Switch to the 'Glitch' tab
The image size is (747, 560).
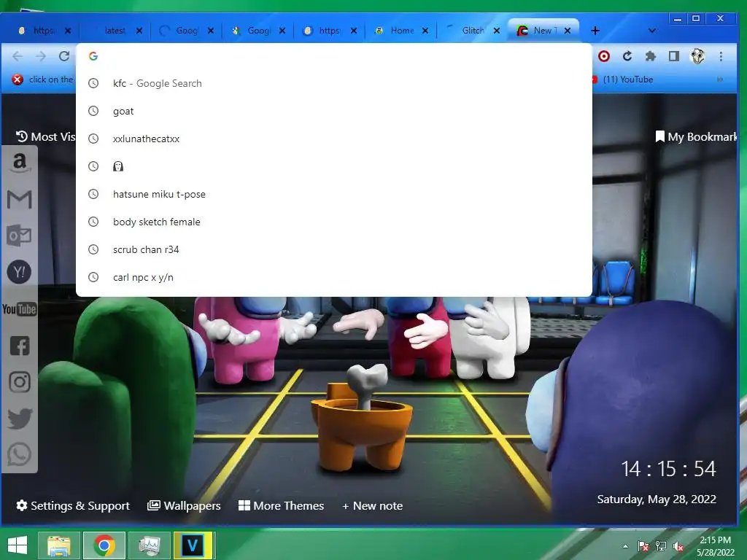[x=472, y=31]
